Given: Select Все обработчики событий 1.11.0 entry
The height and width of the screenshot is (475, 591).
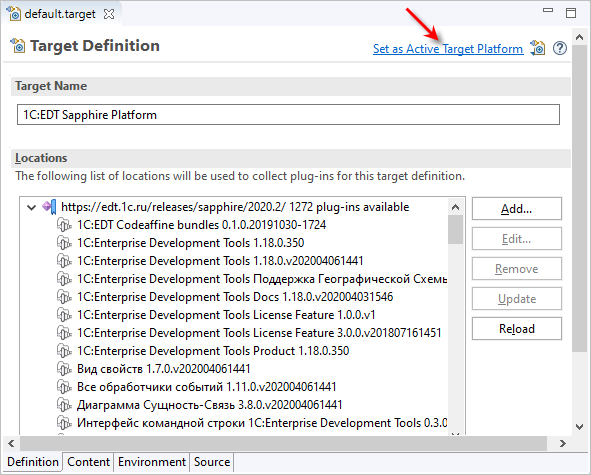Looking at the screenshot, I should [x=207, y=387].
